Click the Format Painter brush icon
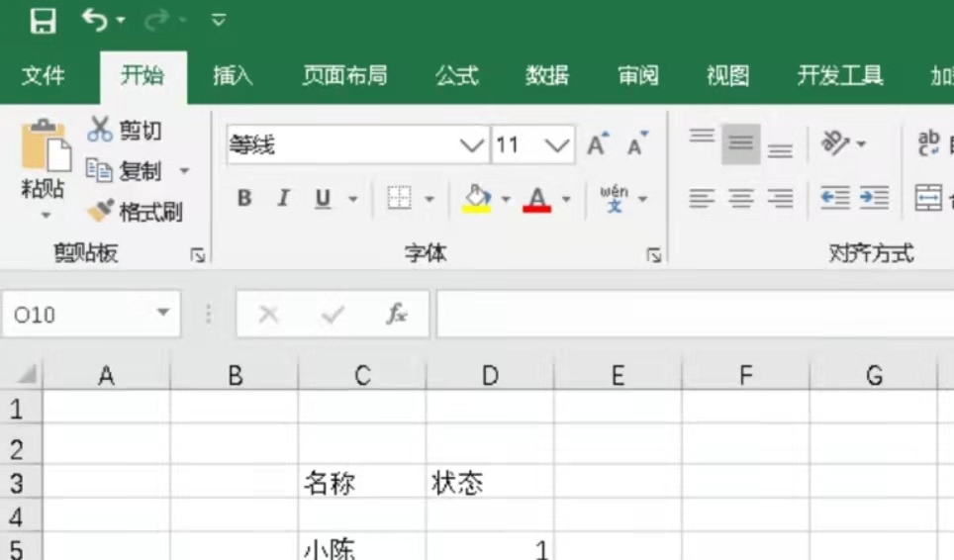The width and height of the screenshot is (954, 560). [101, 211]
